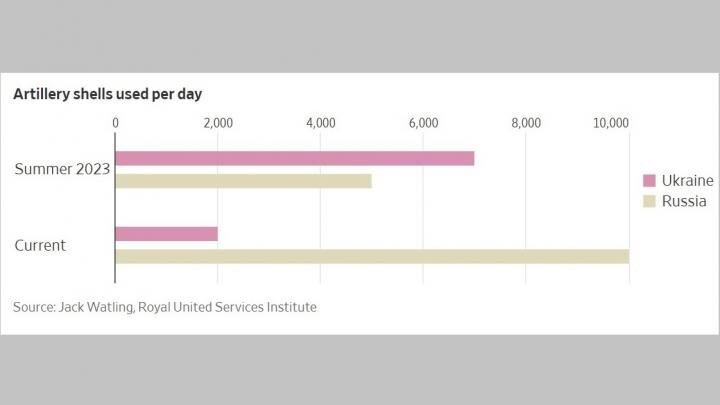Click the 8,000 axis tick label
The height and width of the screenshot is (405, 720).
(x=526, y=123)
